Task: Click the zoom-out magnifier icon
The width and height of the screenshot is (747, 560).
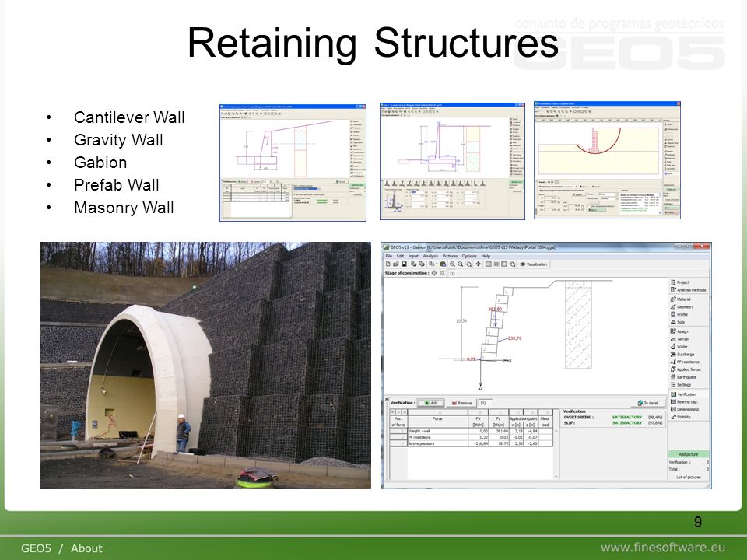Action: [x=461, y=264]
